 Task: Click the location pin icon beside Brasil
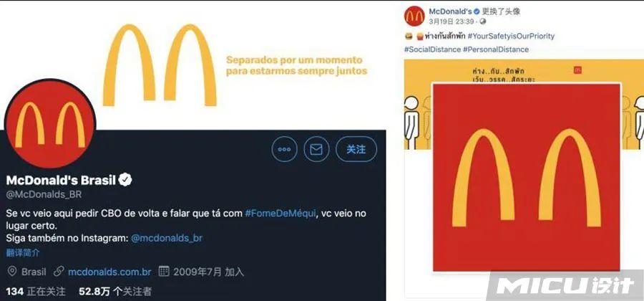click(x=12, y=272)
